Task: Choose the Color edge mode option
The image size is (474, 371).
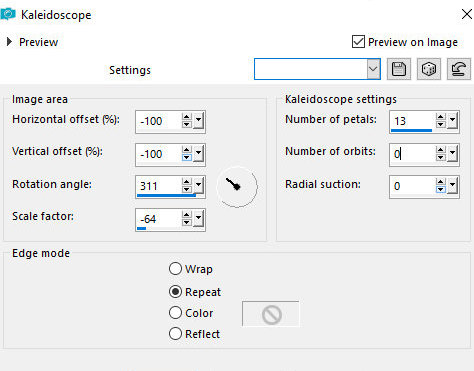Action: (x=175, y=313)
